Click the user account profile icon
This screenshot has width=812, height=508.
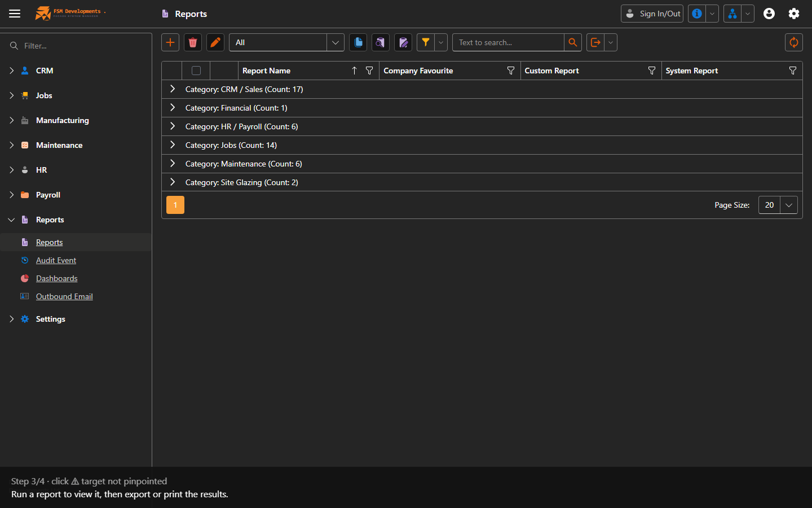click(769, 14)
